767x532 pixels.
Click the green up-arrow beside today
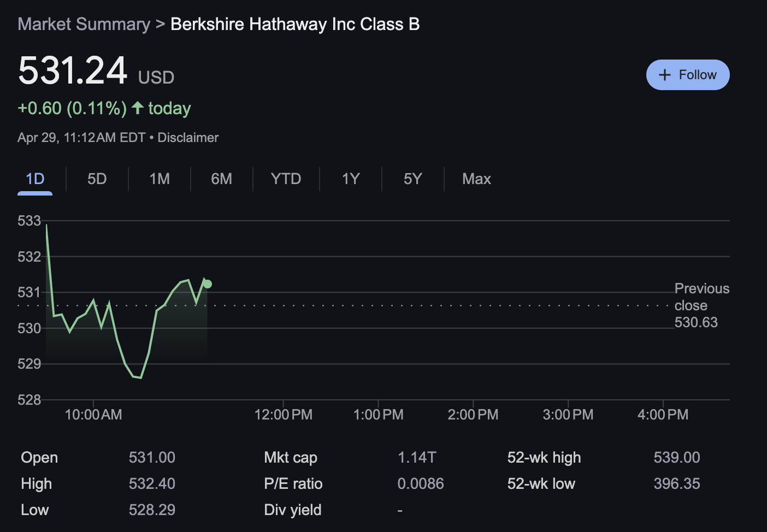(138, 108)
